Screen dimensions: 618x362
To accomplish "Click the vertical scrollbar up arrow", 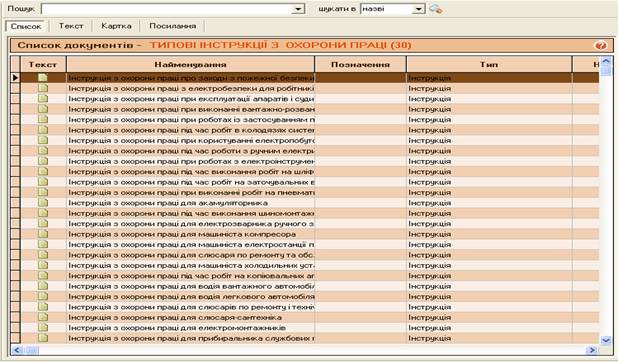I will point(606,61).
